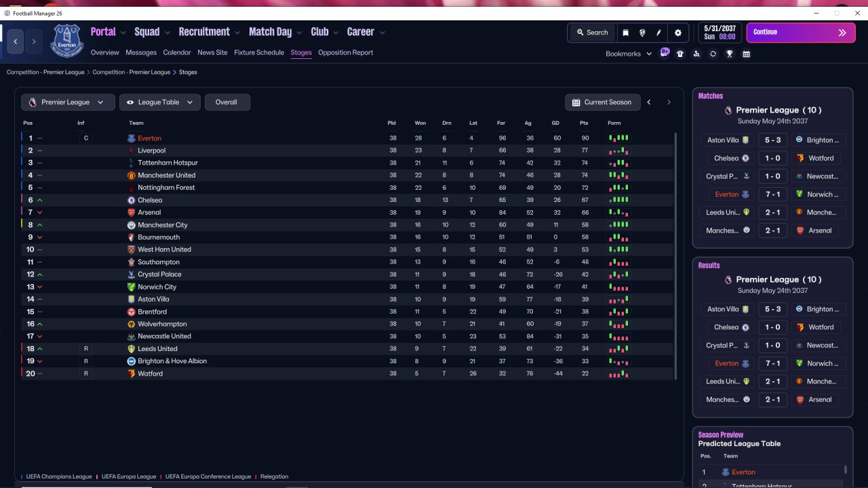Click Everton's form indicator in the table

pyautogui.click(x=618, y=138)
